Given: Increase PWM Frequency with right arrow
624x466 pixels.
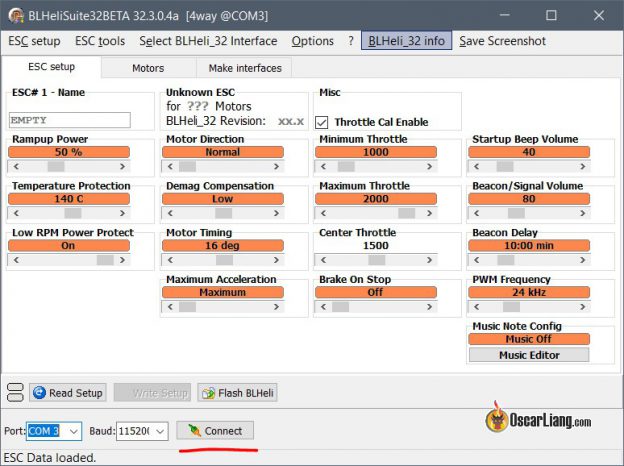Looking at the screenshot, I should coord(583,307).
